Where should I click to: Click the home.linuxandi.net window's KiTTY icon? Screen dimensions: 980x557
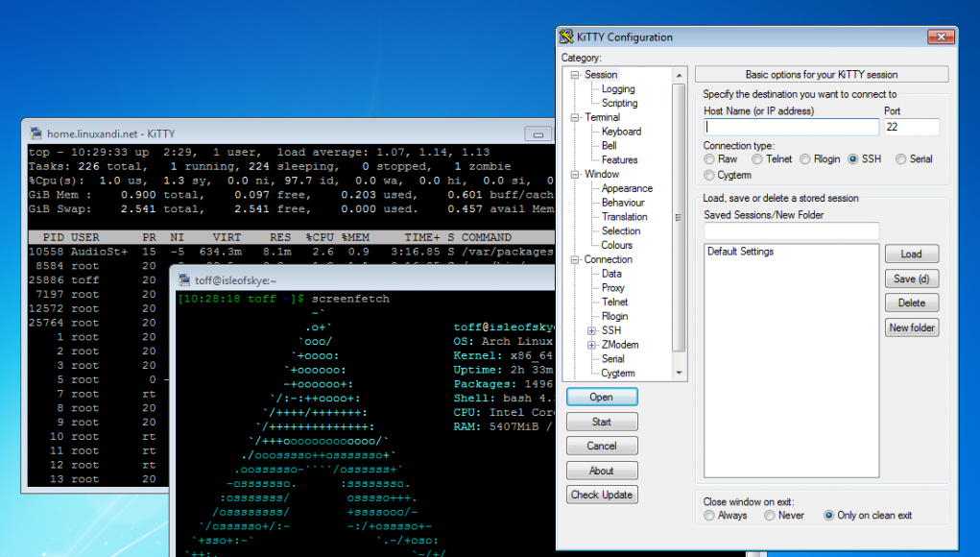click(x=36, y=133)
